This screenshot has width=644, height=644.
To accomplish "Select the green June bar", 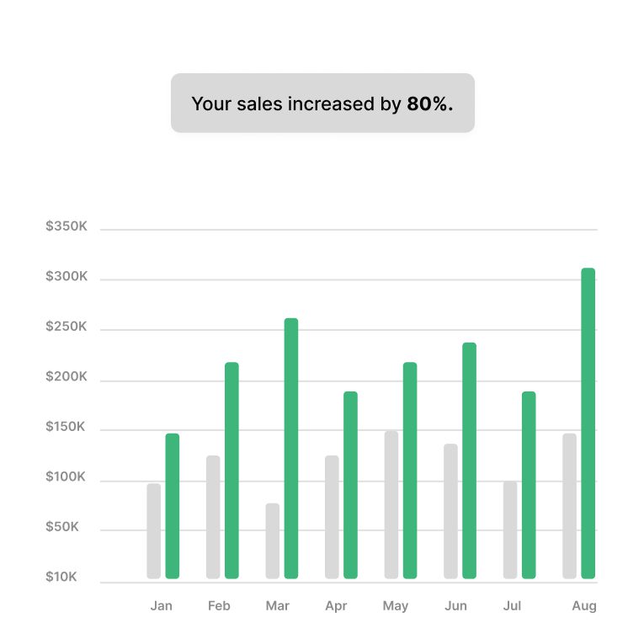I will [x=469, y=460].
